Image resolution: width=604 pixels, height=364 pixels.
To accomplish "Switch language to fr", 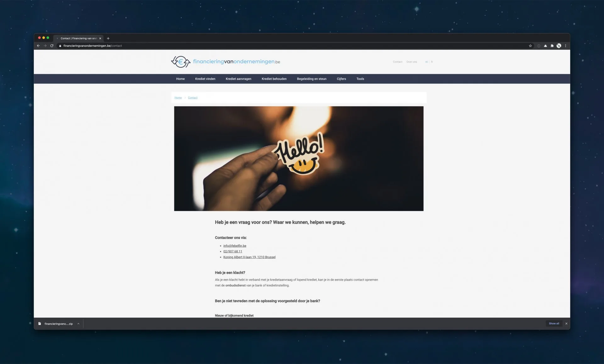I will [x=432, y=62].
